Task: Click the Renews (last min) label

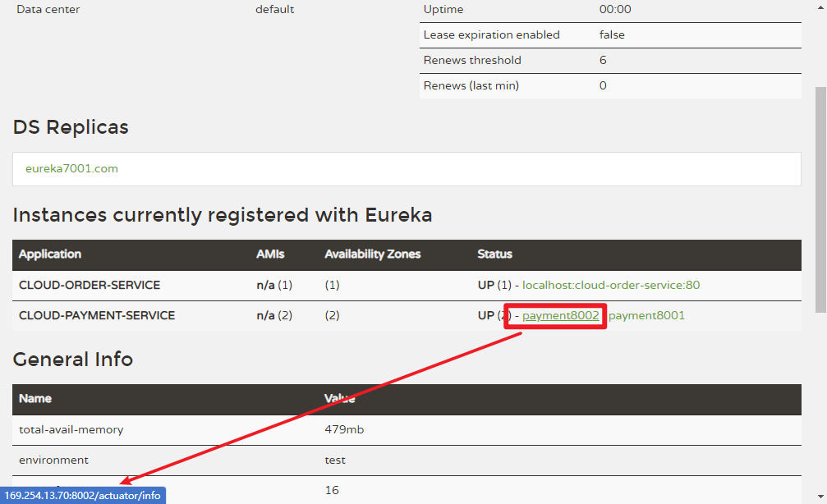Action: (x=471, y=85)
